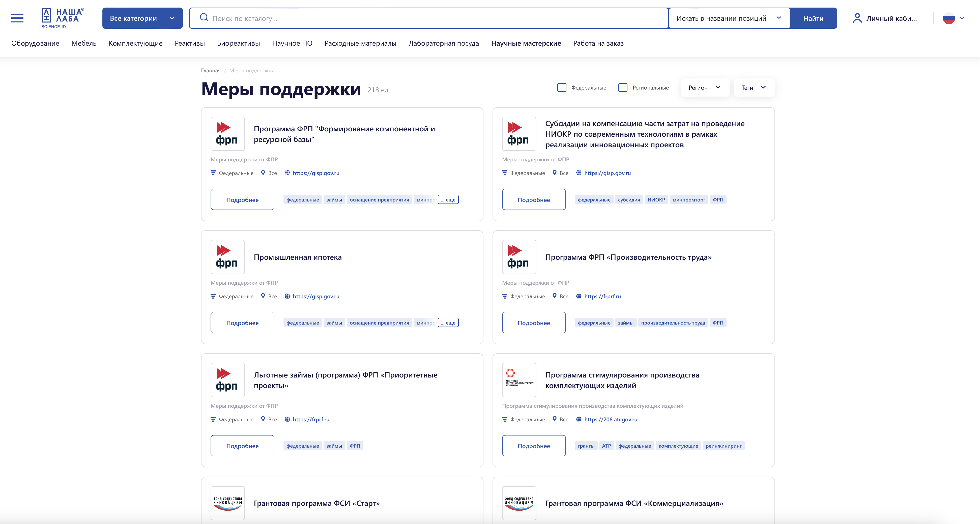Open Комплектующие menu item
Screen dimensions: 980x524
(135, 43)
